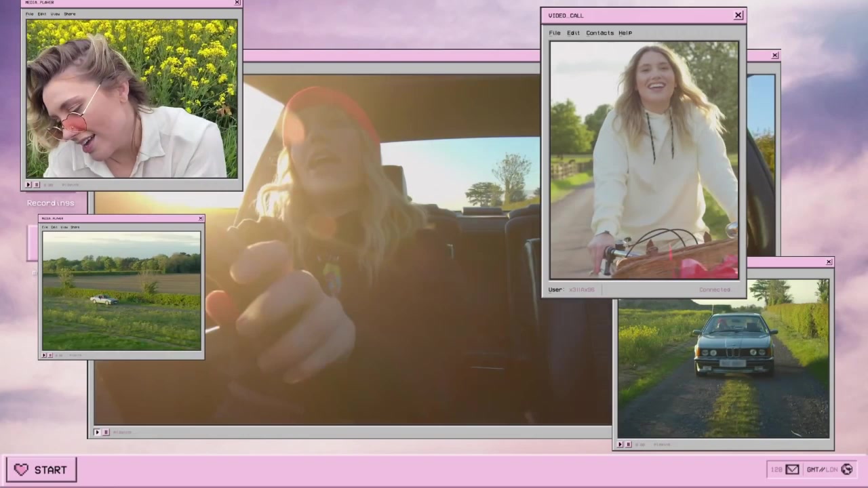Click the Connected status in Video_Call
868x488 pixels.
click(x=715, y=289)
